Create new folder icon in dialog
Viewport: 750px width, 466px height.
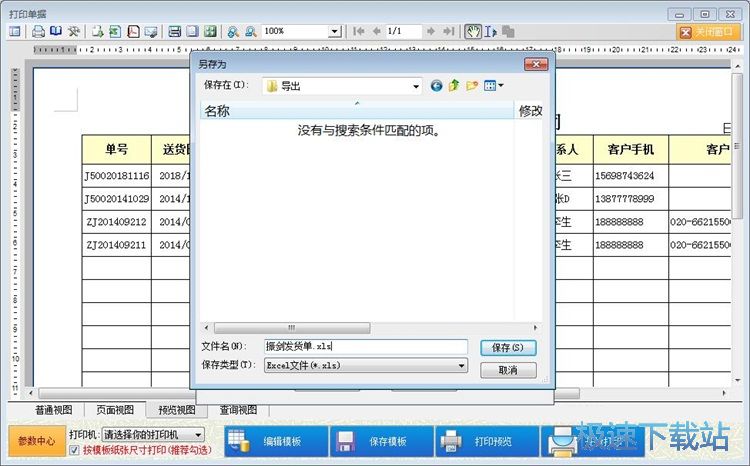(x=472, y=86)
